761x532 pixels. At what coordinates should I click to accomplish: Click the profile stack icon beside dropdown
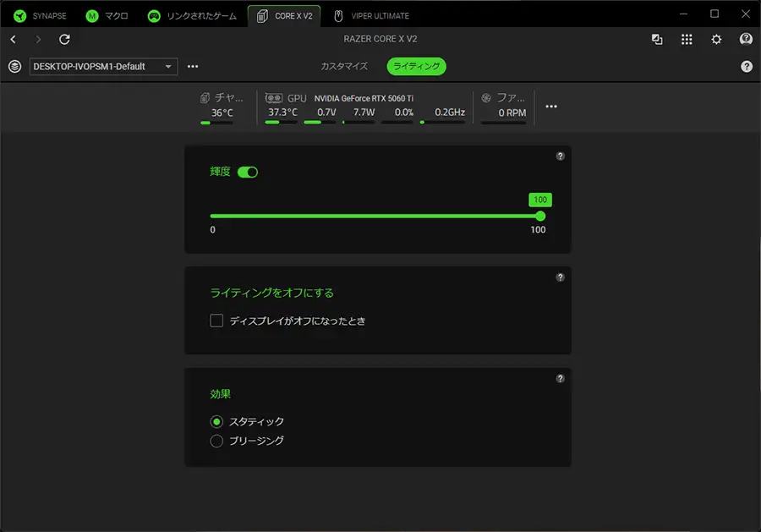14,66
